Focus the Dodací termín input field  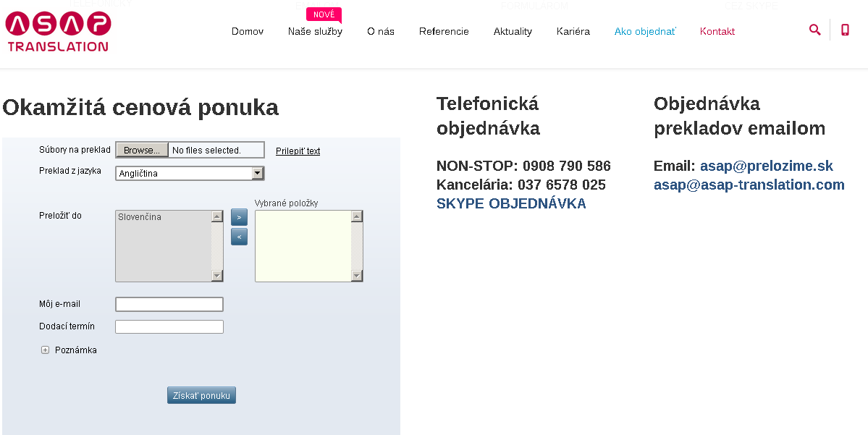169,326
